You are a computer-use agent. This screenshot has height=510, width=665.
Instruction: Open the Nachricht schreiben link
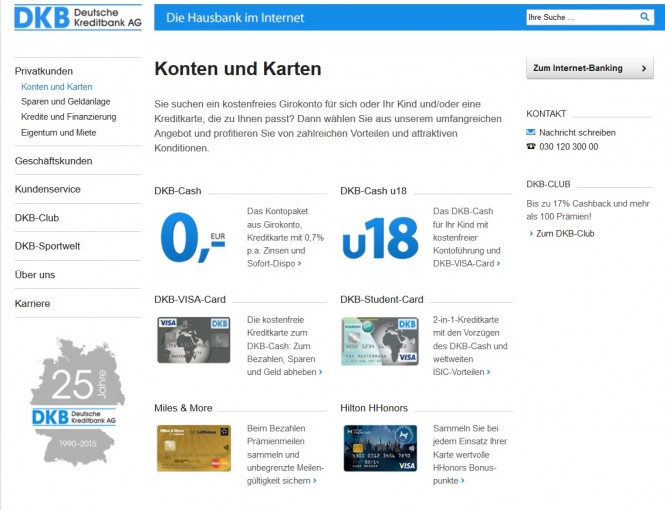coord(577,133)
